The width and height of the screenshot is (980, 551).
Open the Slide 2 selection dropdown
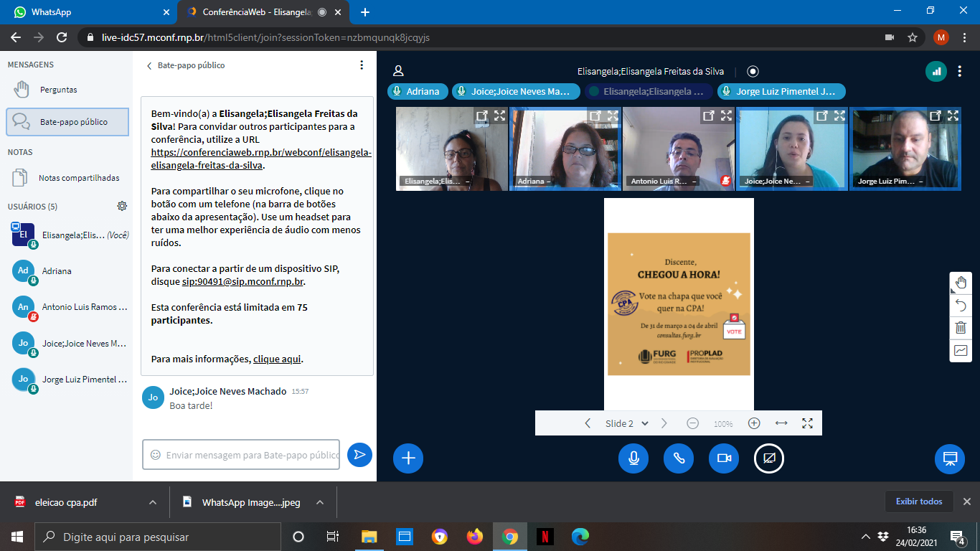pyautogui.click(x=627, y=423)
